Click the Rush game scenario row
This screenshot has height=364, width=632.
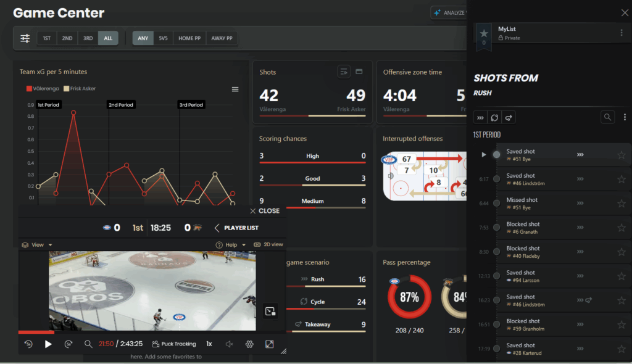coord(326,281)
